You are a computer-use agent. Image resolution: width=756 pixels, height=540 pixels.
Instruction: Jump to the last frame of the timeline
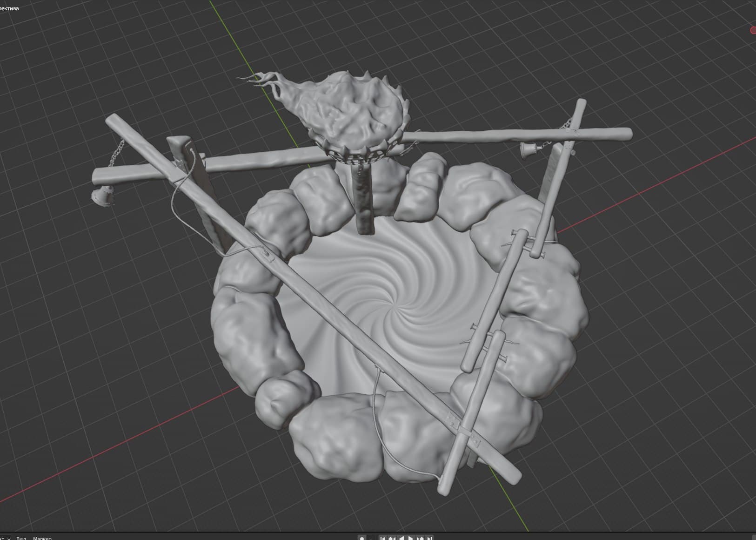(x=429, y=538)
